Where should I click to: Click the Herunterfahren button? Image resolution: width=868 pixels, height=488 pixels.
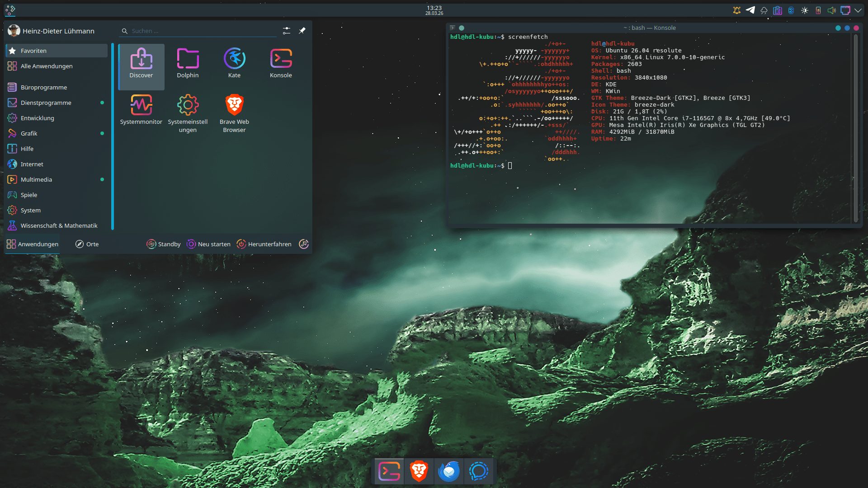pyautogui.click(x=264, y=244)
